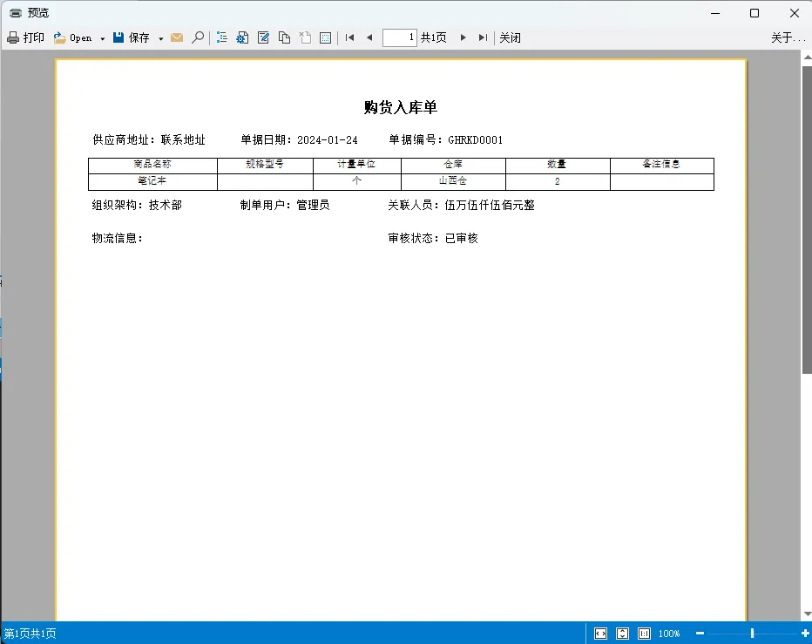Click the 保存 save disk icon
Screen dimensions: 812x644
click(x=118, y=37)
